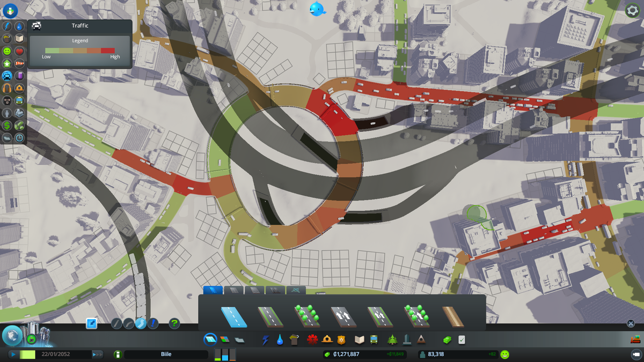Open the Public transport build menu

click(374, 339)
